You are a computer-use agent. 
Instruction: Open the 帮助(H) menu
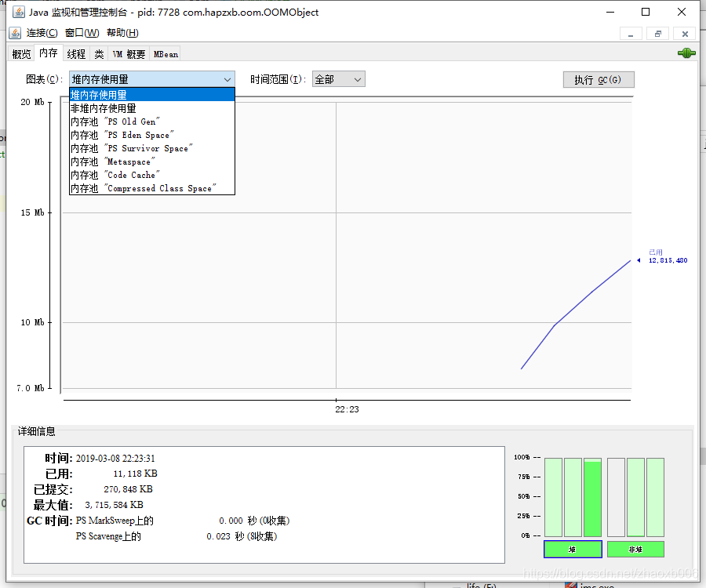(122, 33)
